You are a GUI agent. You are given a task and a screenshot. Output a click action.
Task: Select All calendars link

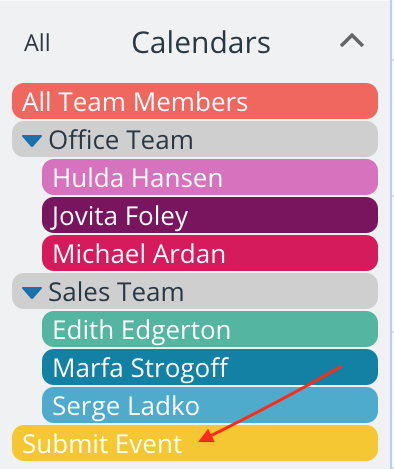coord(37,43)
